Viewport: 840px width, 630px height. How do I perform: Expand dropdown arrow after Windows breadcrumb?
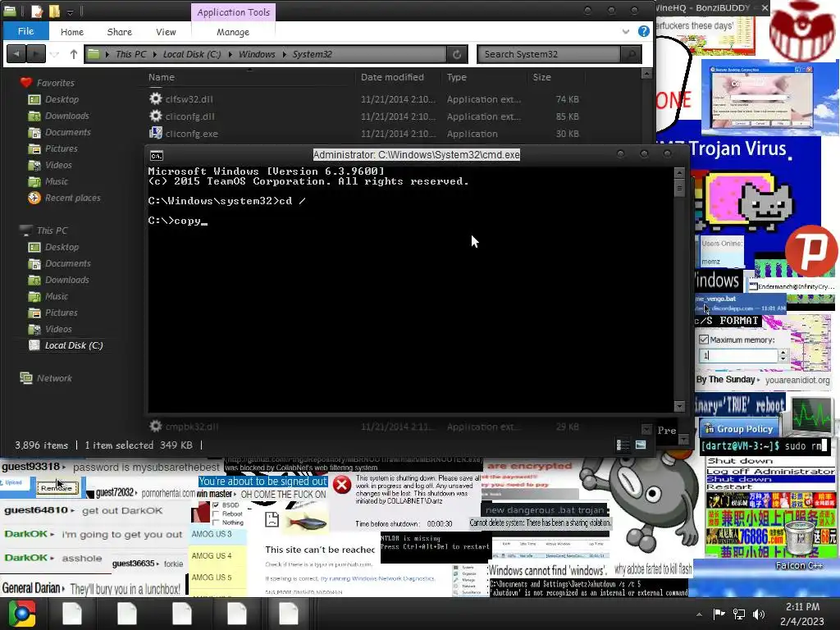pyautogui.click(x=284, y=54)
